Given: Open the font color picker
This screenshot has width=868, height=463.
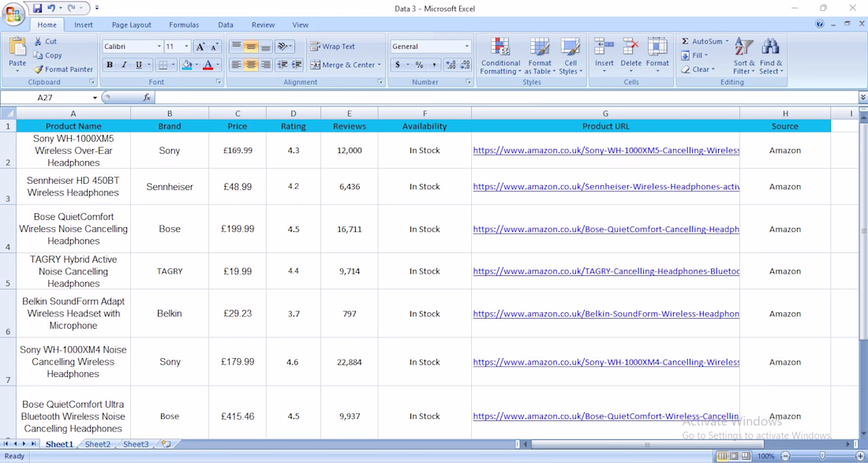Looking at the screenshot, I should pyautogui.click(x=208, y=65).
